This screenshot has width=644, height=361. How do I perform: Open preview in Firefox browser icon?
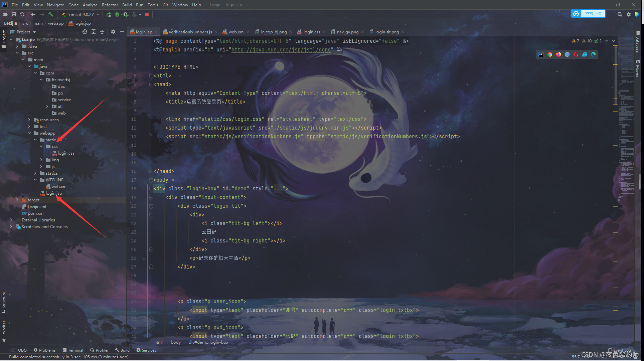point(558,54)
